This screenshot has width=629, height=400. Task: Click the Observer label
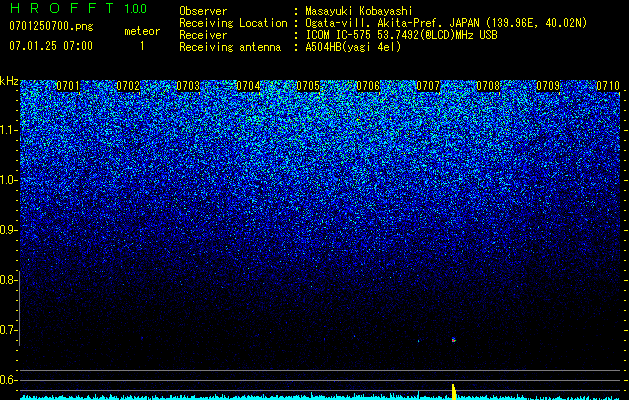[203, 11]
